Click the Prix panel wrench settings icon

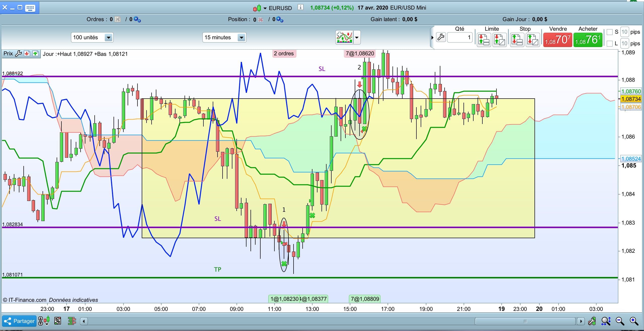(x=18, y=54)
